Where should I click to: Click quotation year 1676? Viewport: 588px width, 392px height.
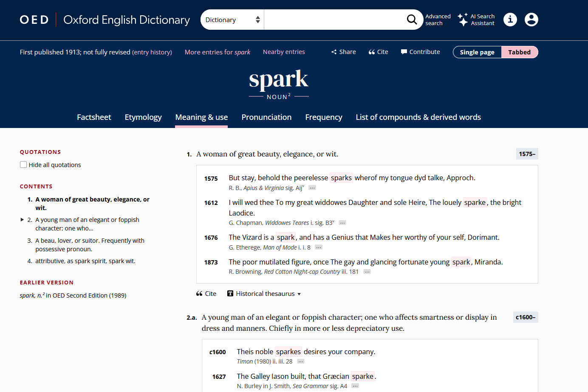(211, 238)
